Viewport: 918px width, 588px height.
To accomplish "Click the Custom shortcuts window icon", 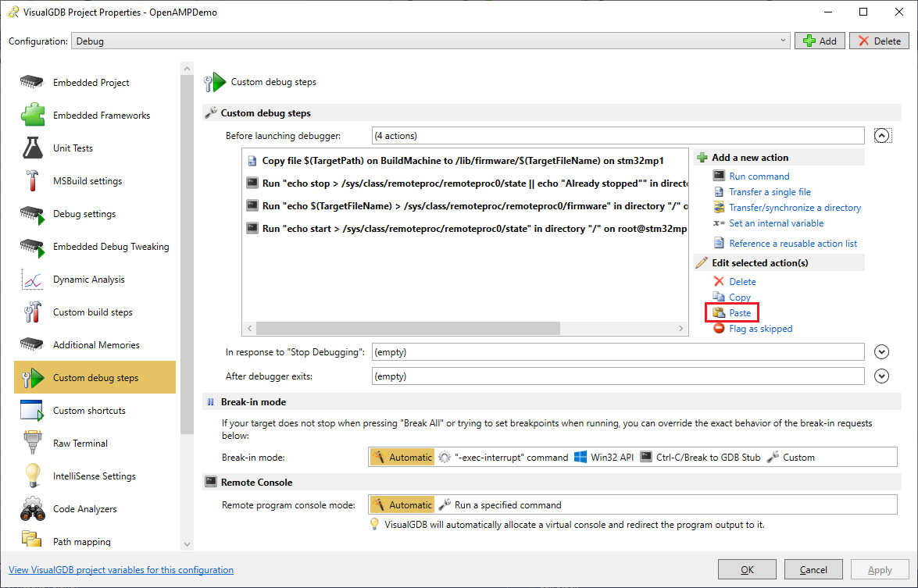I will [32, 411].
